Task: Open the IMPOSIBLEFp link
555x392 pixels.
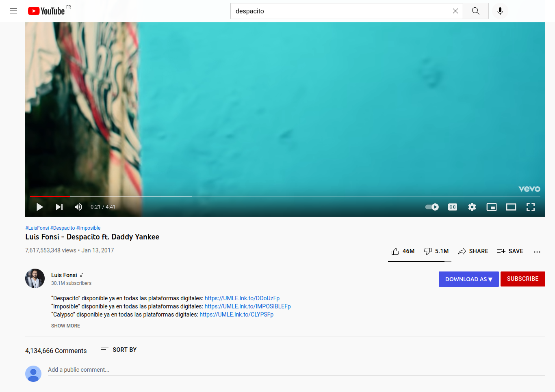Action: tap(248, 306)
